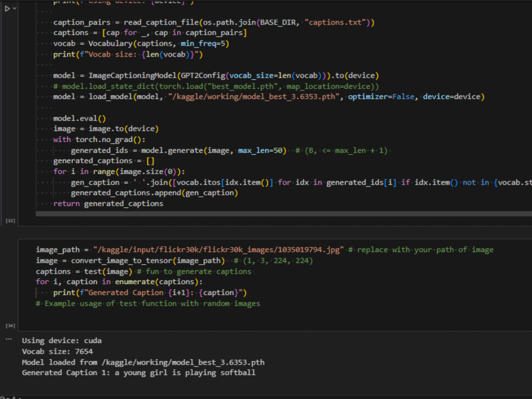
Task: Click the model.eval() line
Action: tap(79, 119)
